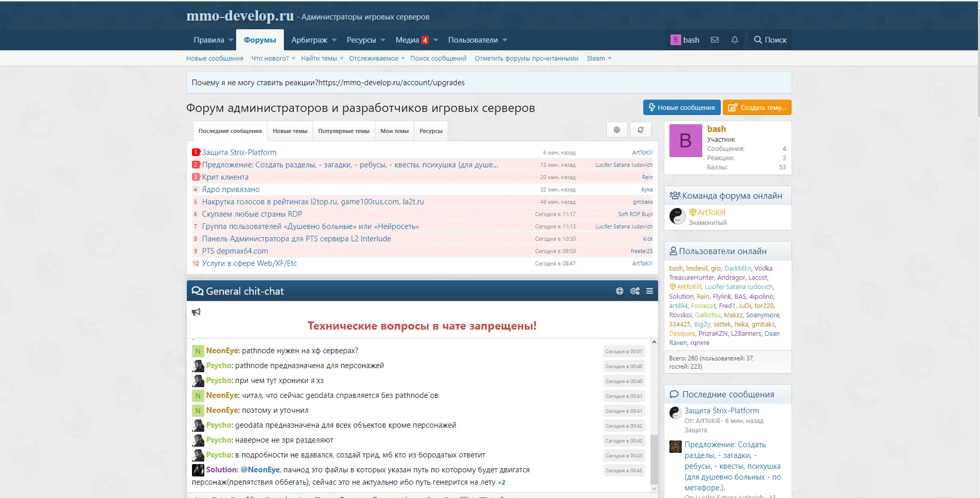Viewport: 980px width, 498px height.
Task: Select the Последние сообщения tab
Action: pos(230,131)
